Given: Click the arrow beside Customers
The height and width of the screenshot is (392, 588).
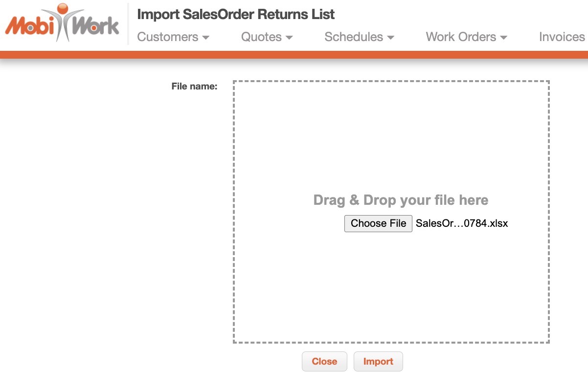Looking at the screenshot, I should tap(206, 38).
